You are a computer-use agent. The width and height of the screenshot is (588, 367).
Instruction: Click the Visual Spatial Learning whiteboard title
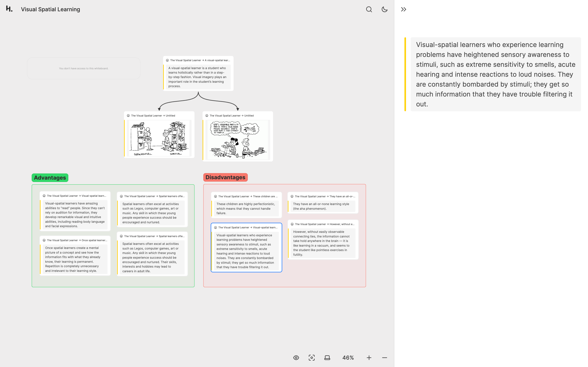pyautogui.click(x=50, y=9)
